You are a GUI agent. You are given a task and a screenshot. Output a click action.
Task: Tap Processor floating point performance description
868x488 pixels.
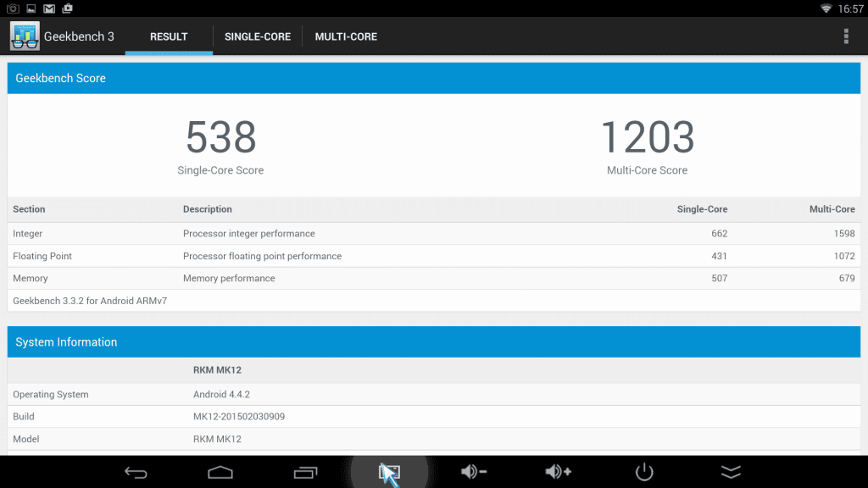click(x=263, y=256)
